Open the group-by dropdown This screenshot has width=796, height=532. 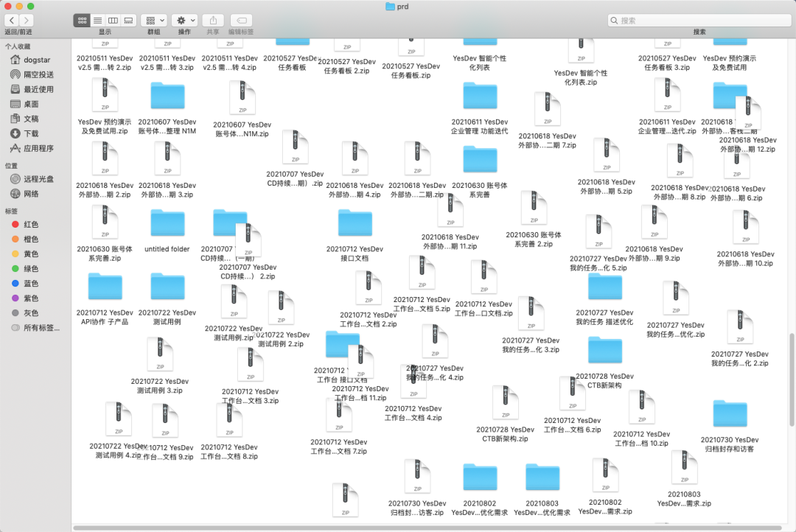pos(154,21)
